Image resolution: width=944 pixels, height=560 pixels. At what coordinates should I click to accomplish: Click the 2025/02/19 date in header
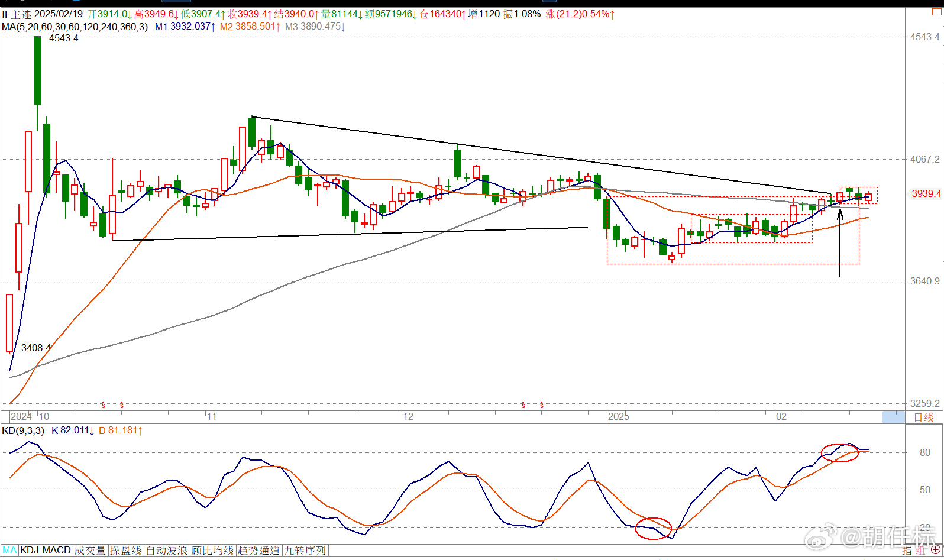click(x=59, y=14)
